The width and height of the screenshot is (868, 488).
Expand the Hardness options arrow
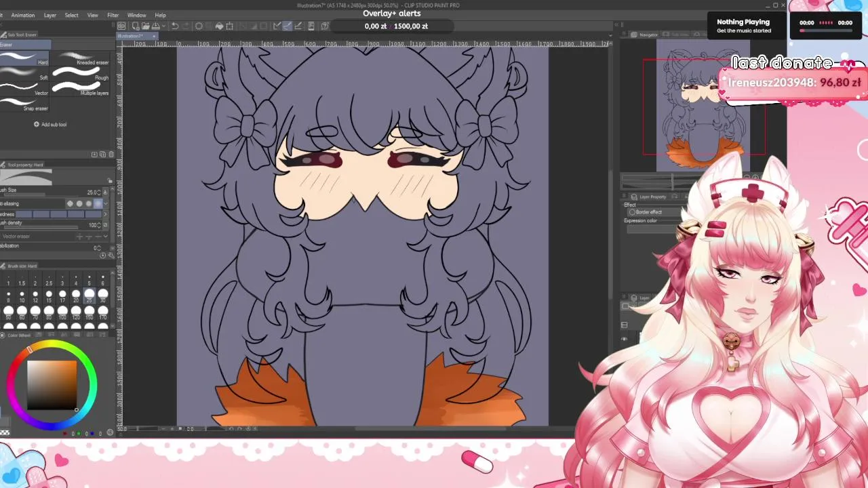click(106, 214)
